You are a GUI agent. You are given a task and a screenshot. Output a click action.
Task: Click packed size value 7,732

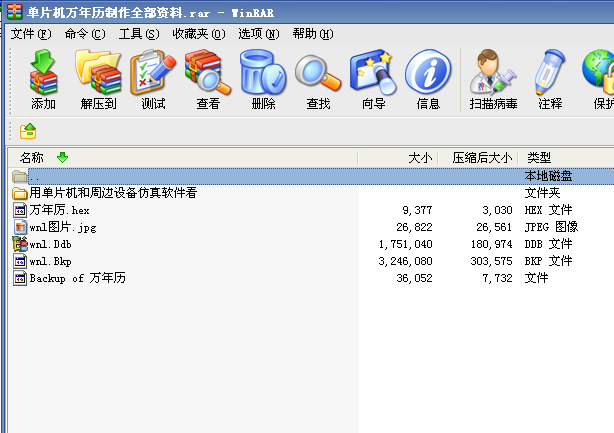tap(497, 278)
